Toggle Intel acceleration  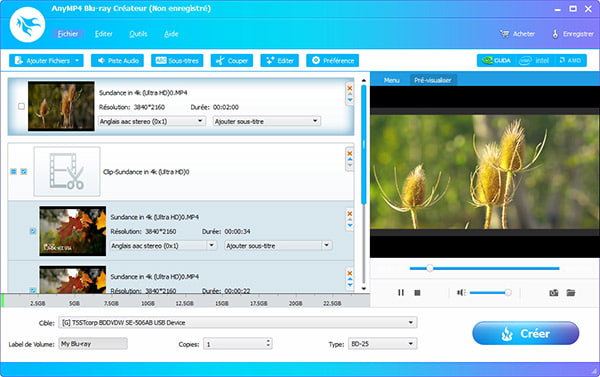535,60
